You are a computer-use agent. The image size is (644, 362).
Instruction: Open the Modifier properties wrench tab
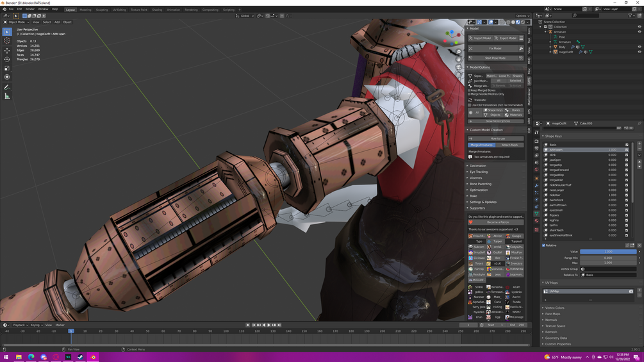pos(536,186)
